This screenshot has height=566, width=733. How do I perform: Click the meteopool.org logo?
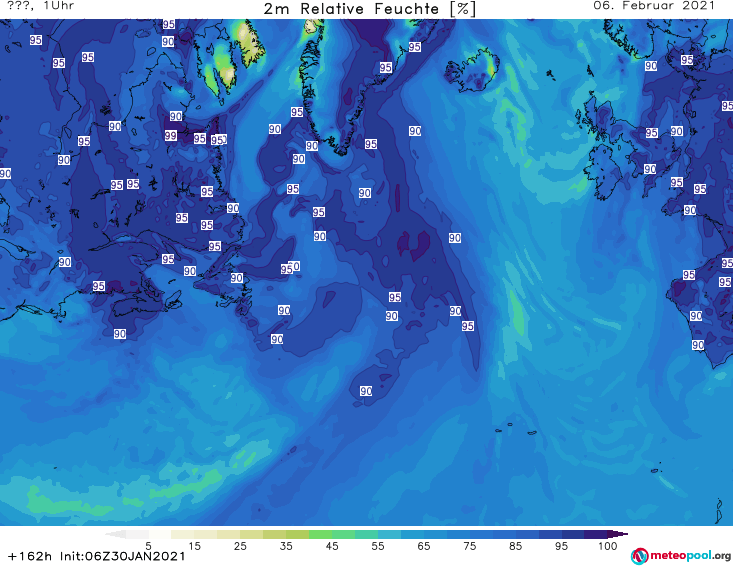click(x=681, y=556)
